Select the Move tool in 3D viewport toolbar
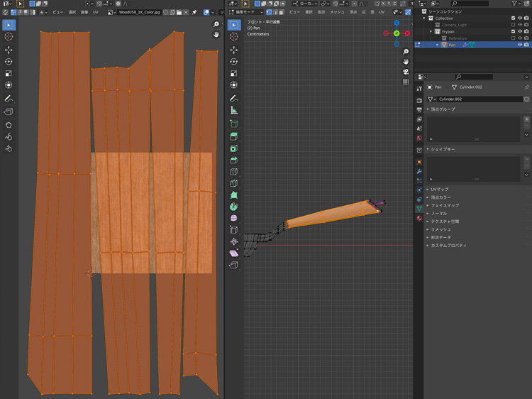The image size is (532, 399). 234,49
